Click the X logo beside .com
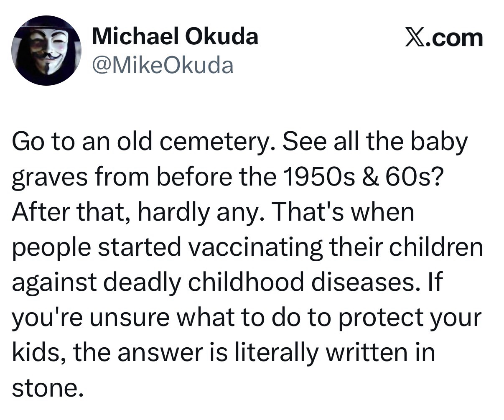 tap(415, 38)
